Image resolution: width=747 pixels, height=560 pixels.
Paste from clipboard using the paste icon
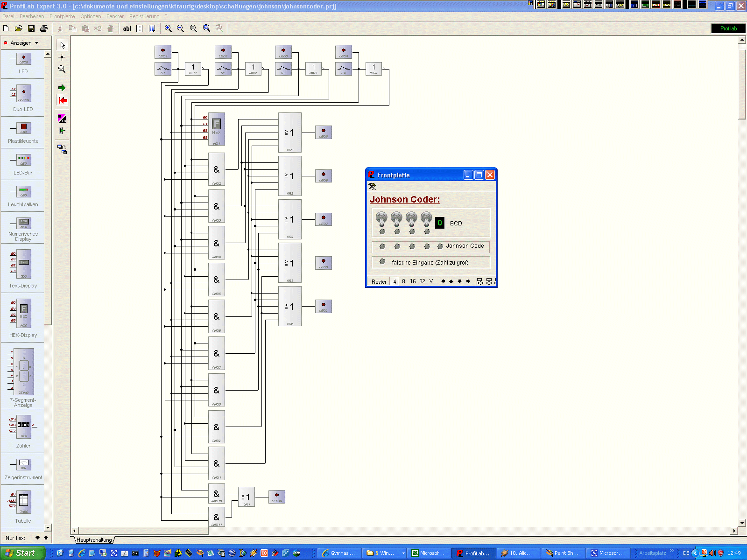[x=85, y=28]
